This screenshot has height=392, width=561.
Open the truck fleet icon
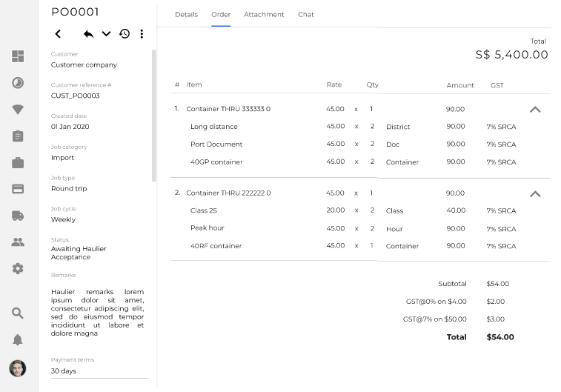click(x=18, y=216)
